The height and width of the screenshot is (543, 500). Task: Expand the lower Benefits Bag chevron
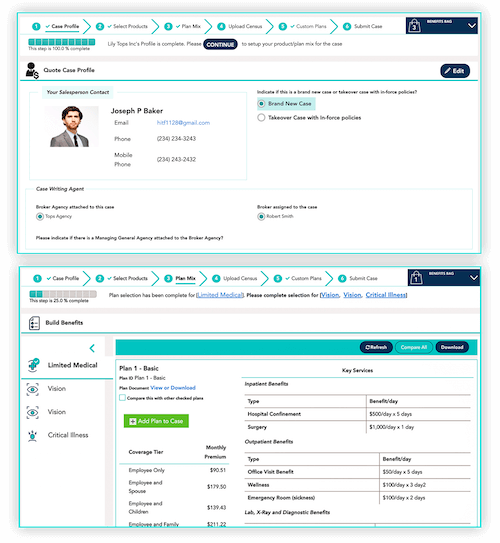click(474, 277)
